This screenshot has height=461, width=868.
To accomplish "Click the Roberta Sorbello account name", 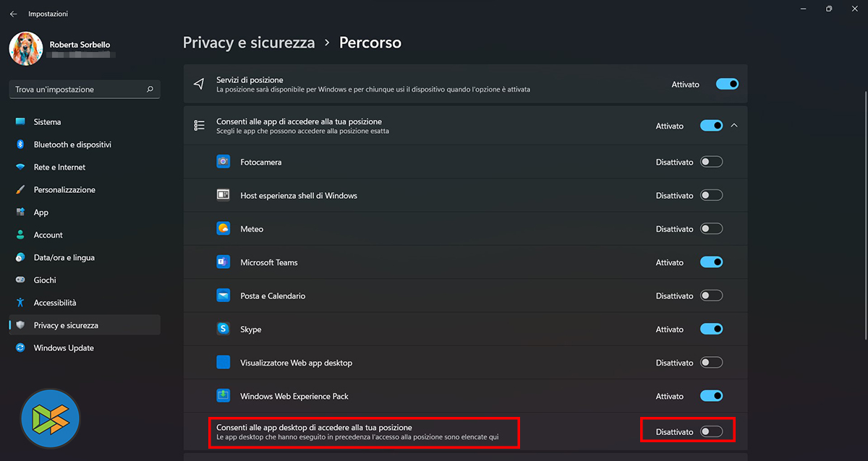I will click(x=80, y=44).
